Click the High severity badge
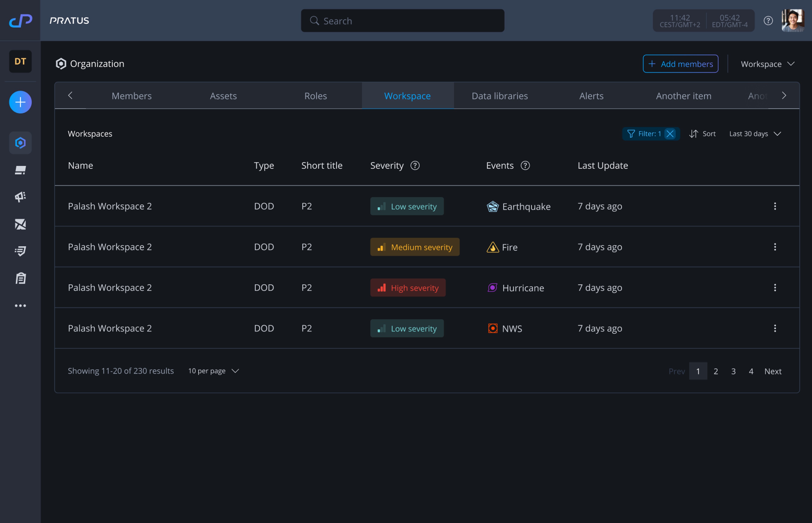 [408, 288]
